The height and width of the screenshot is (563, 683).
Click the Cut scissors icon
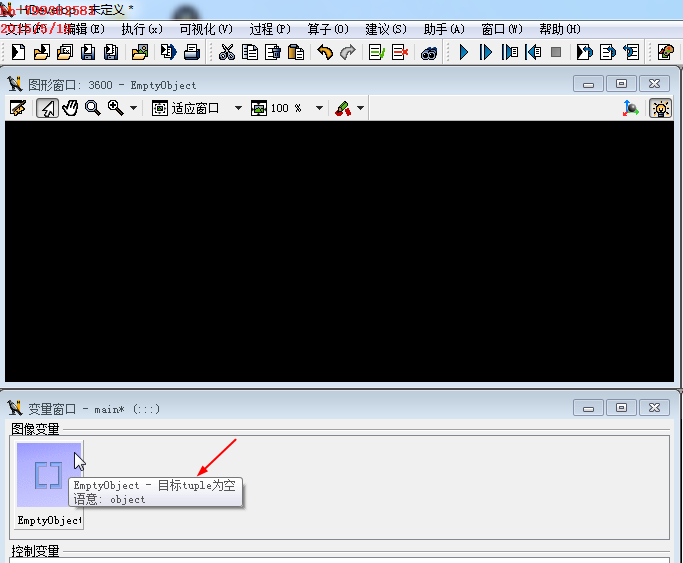[x=227, y=52]
